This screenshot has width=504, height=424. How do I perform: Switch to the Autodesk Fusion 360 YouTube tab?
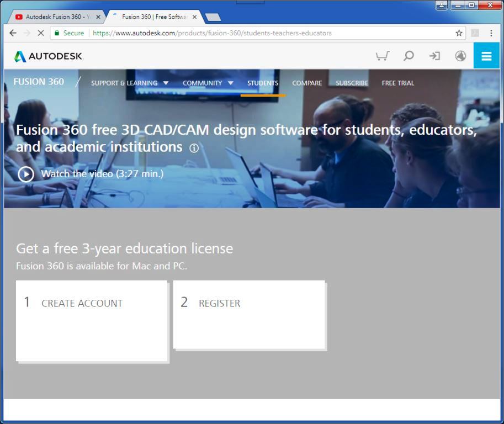coord(56,17)
